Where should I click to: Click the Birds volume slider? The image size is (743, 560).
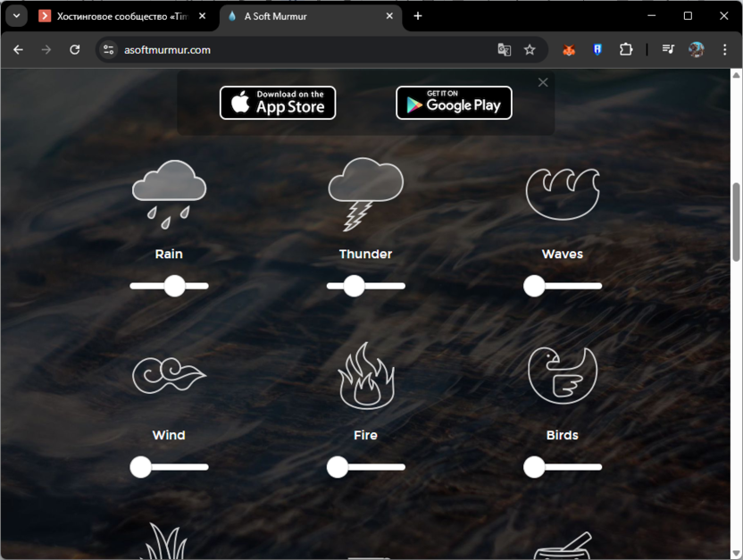563,467
